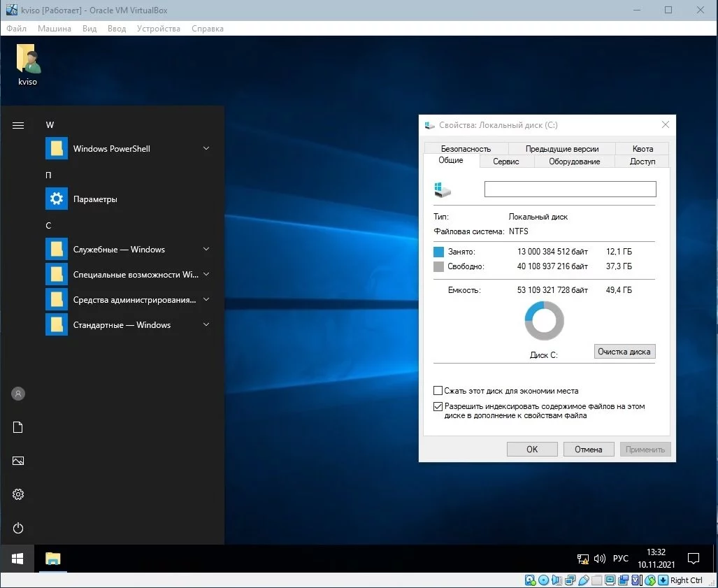Open Settings gear icon in Start sidebar

pos(18,494)
